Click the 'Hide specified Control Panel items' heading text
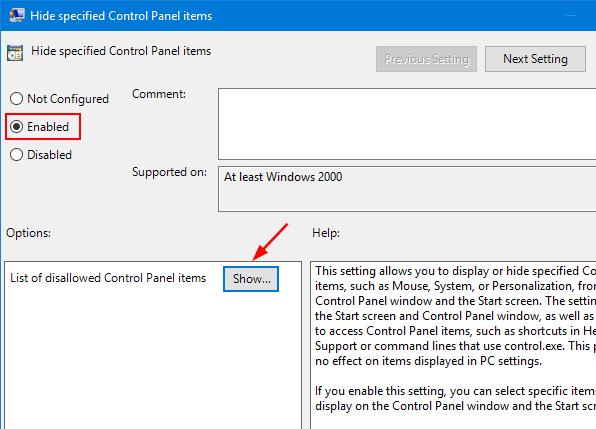596x429 pixels. pyautogui.click(x=121, y=51)
